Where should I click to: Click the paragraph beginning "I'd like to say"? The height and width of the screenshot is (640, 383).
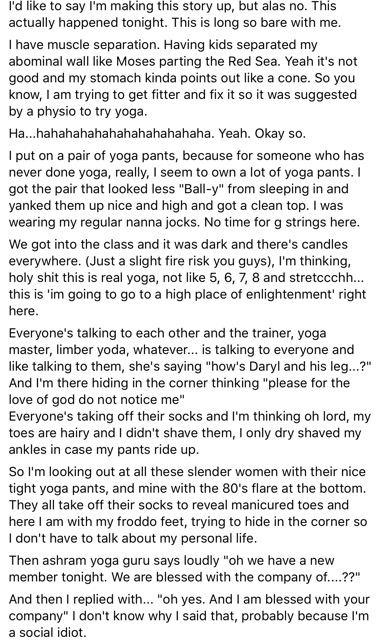[175, 14]
